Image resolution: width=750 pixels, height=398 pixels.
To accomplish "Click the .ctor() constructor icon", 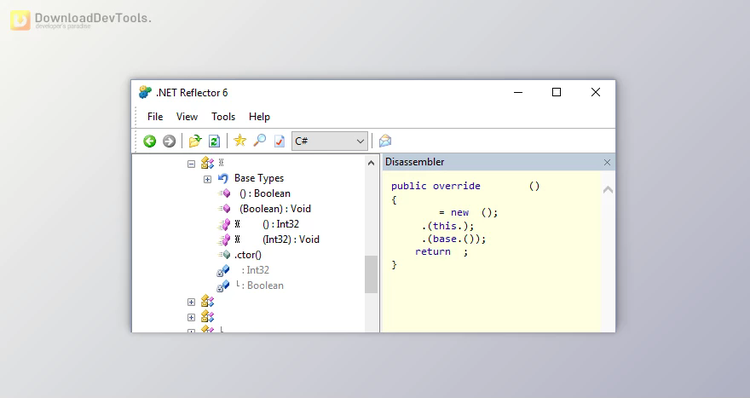I will pyautogui.click(x=225, y=254).
